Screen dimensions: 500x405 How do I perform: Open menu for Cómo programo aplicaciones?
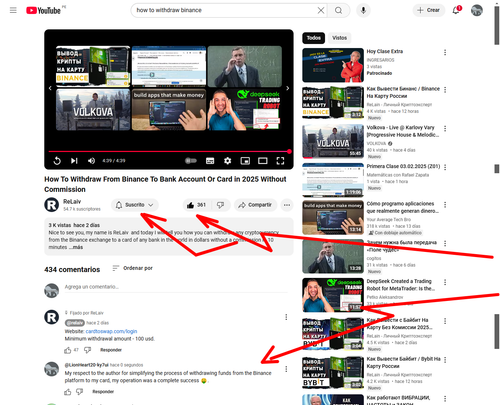[x=445, y=204]
